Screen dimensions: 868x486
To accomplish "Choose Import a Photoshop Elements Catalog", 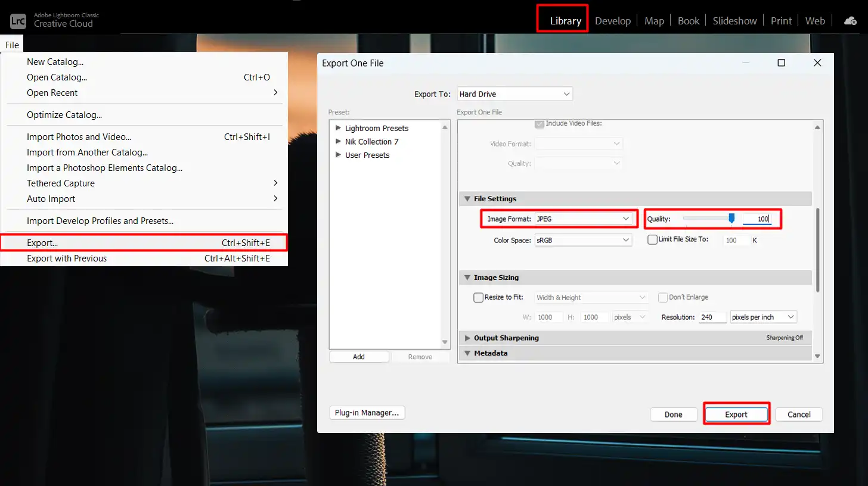I will tap(144, 168).
